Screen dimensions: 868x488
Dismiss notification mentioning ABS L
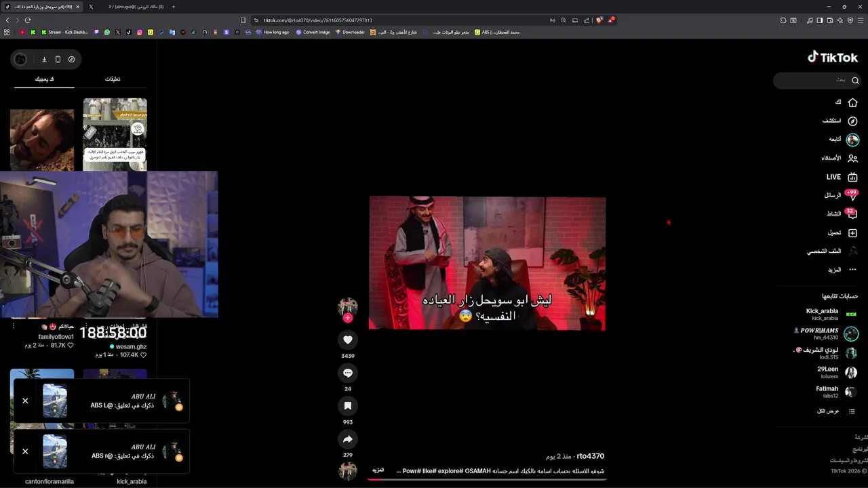[x=25, y=401]
